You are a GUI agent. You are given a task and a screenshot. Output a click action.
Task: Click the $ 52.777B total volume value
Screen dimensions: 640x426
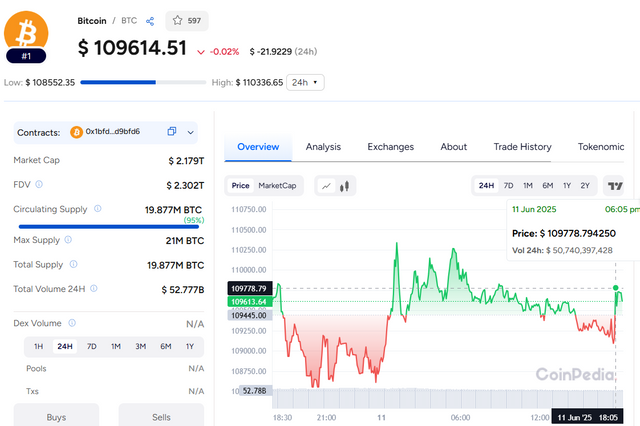(183, 290)
